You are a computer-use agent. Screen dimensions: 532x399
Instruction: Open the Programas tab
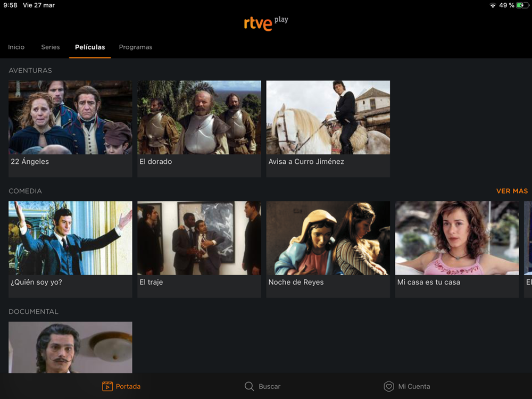tap(135, 47)
